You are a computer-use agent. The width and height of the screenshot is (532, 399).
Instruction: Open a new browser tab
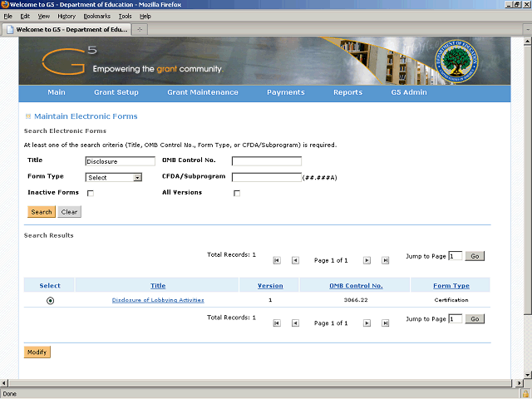click(x=140, y=30)
